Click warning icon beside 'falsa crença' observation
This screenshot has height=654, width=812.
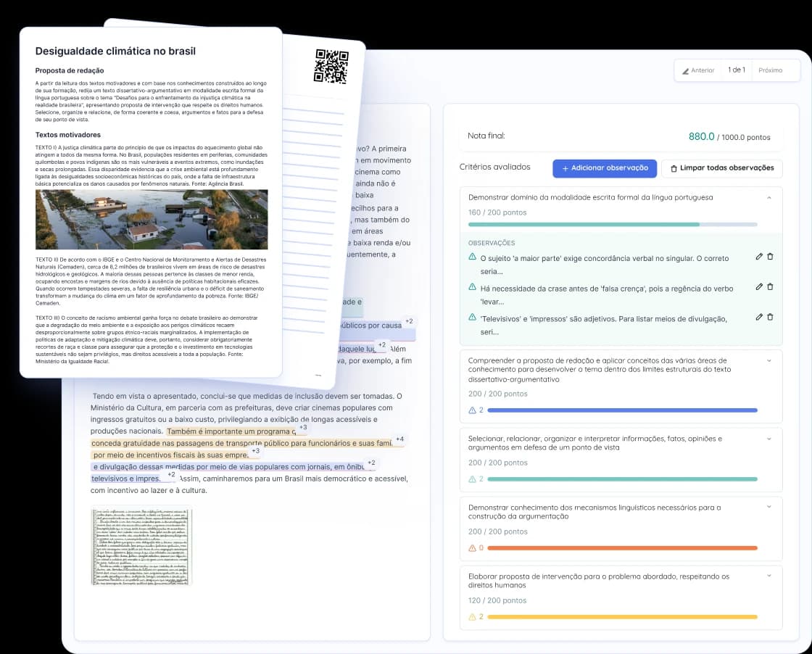tap(472, 286)
